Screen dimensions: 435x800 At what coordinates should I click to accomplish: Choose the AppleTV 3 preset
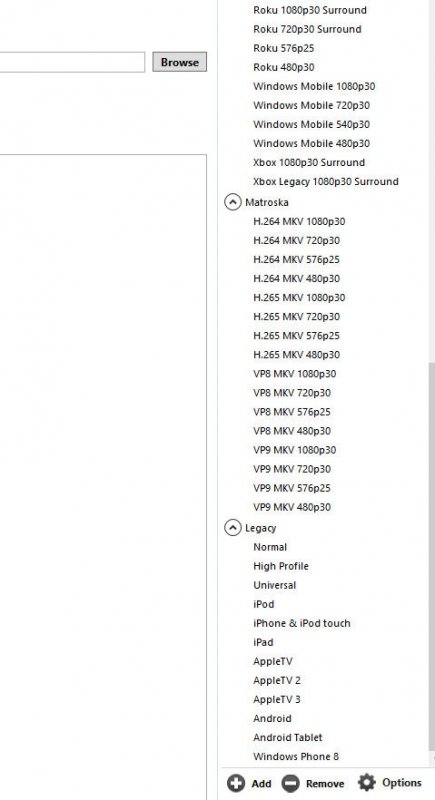pyautogui.click(x=276, y=699)
